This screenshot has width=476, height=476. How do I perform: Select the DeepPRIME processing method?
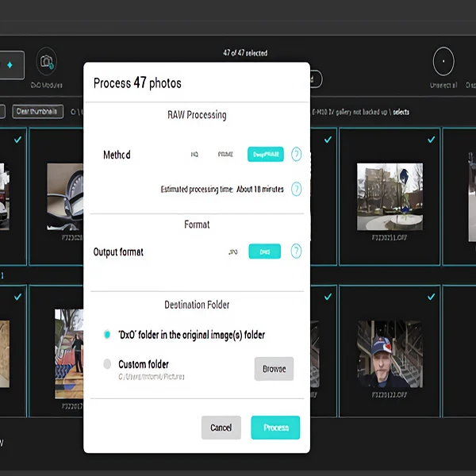266,155
